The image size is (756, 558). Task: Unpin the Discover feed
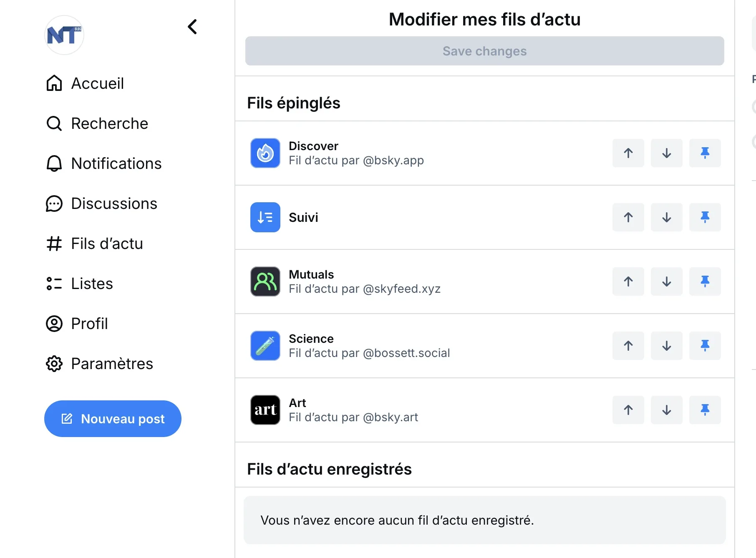pos(705,153)
